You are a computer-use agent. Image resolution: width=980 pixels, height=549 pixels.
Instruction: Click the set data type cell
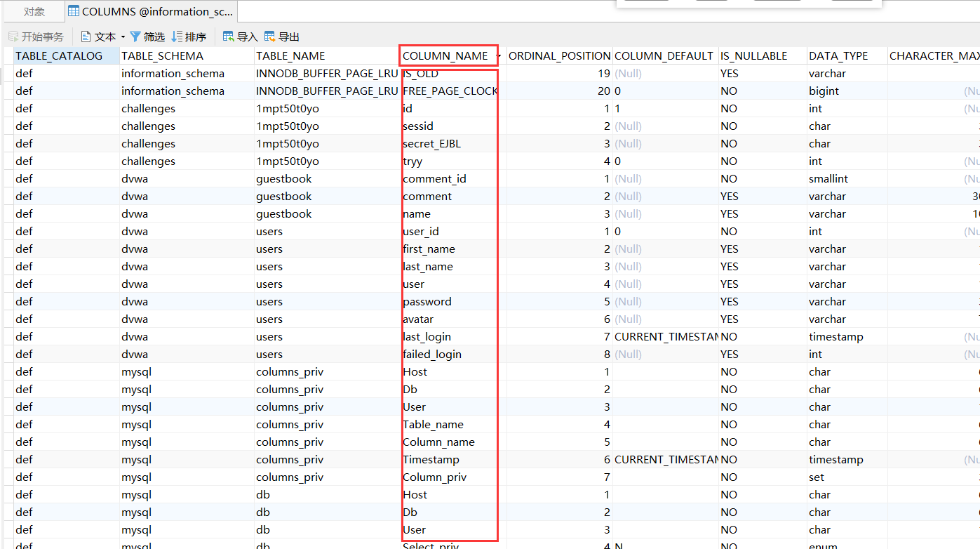click(x=847, y=477)
